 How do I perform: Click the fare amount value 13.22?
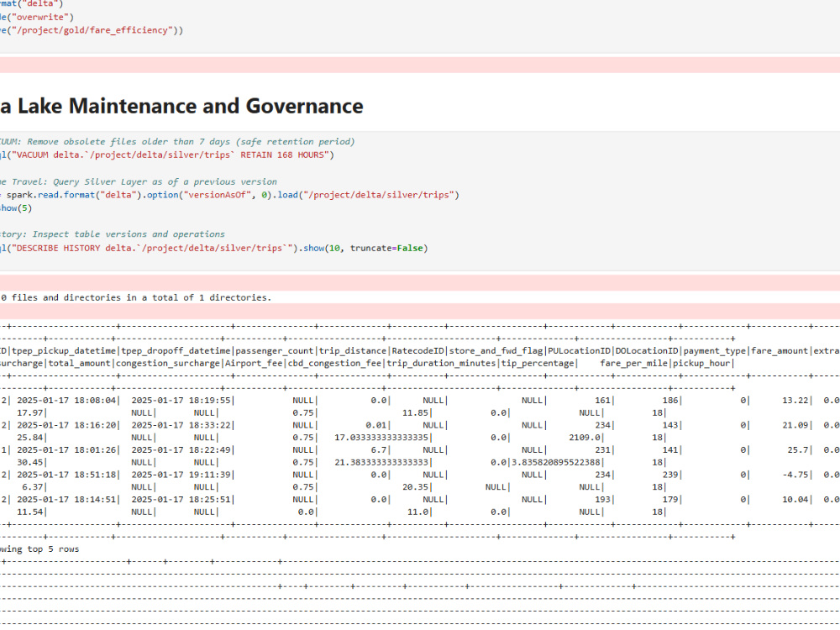coord(795,400)
